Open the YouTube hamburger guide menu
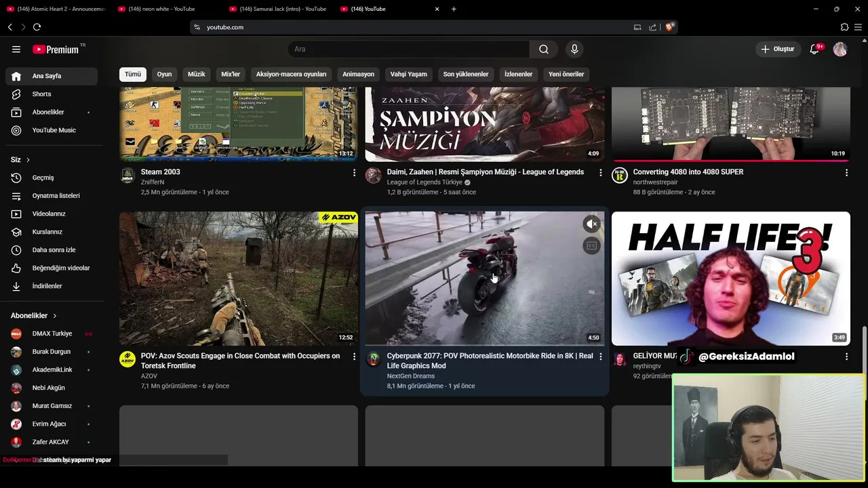Screen dimensions: 868x488 coord(16,49)
